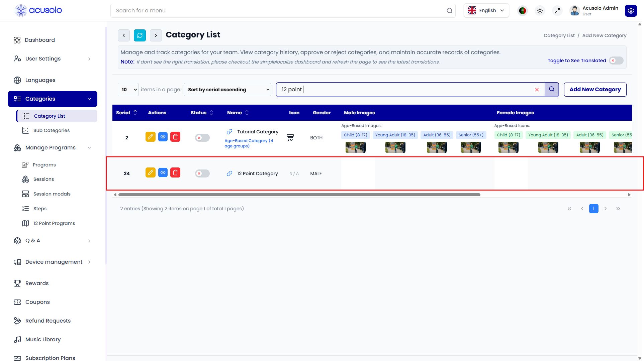Go forward with the right arrow button

coord(156,35)
